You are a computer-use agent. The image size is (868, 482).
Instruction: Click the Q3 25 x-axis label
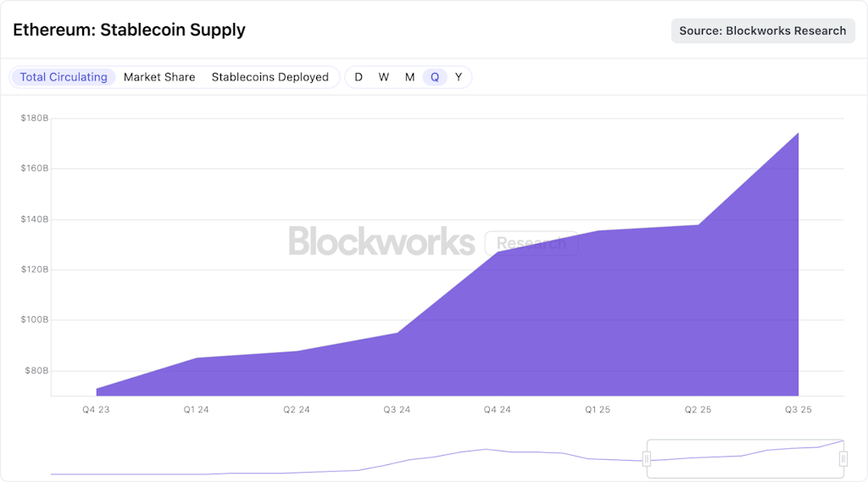point(798,410)
